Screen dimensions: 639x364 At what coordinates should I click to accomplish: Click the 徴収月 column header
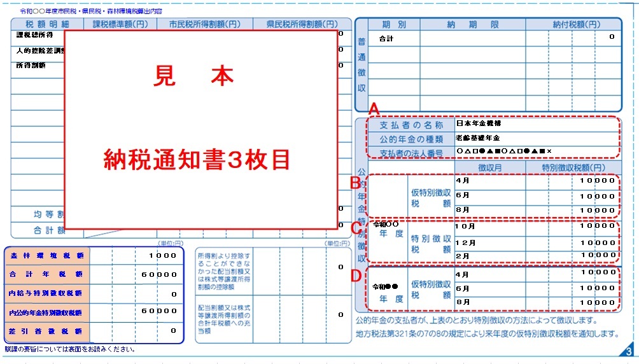point(490,167)
